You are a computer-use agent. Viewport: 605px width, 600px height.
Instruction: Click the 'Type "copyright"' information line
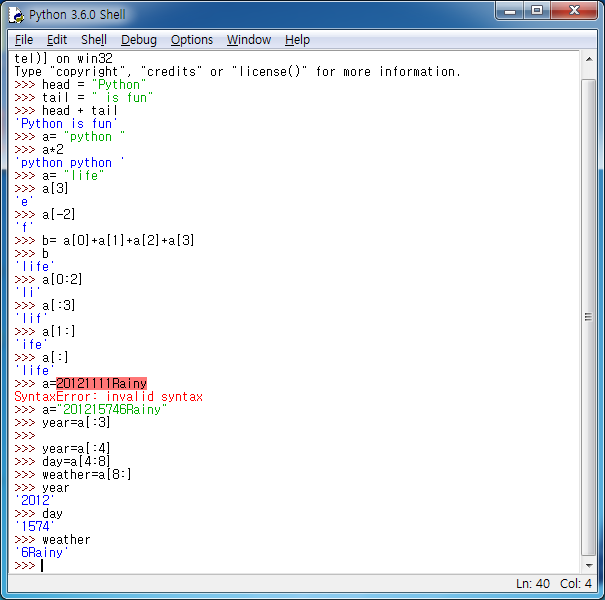[238, 72]
